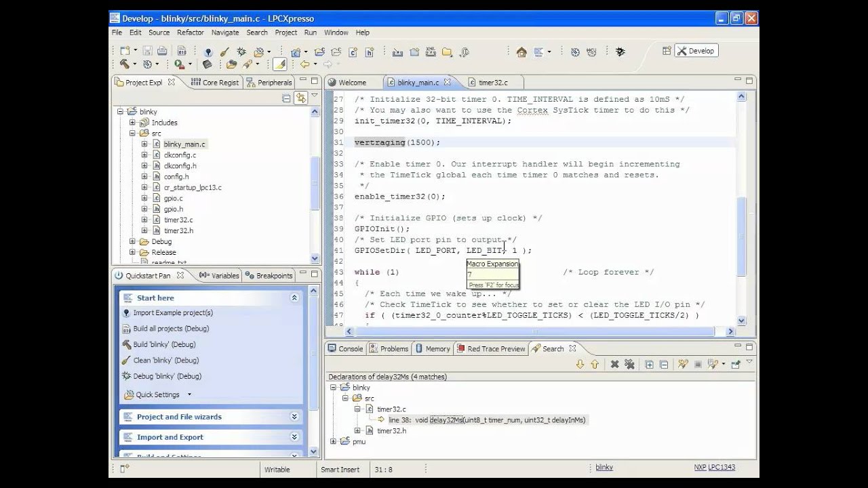Expand pmu project in Search results

click(x=333, y=442)
